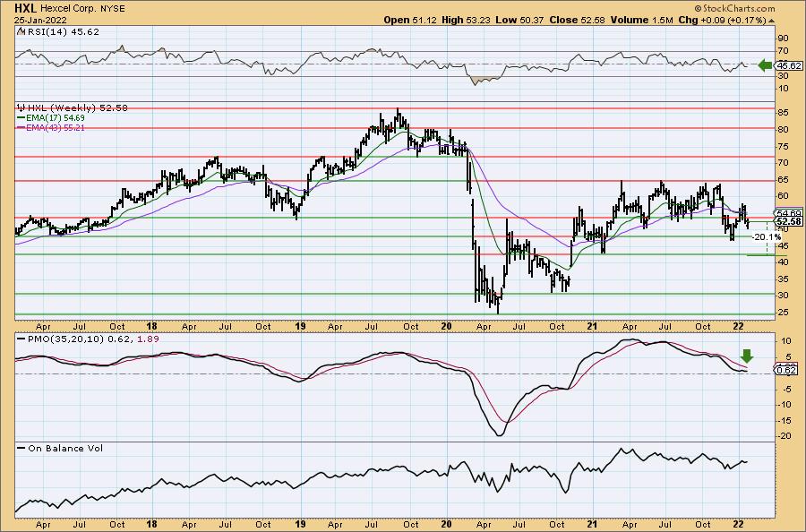Click the 22 year label on bottom axis
This screenshot has height=532, width=806.
click(x=738, y=524)
